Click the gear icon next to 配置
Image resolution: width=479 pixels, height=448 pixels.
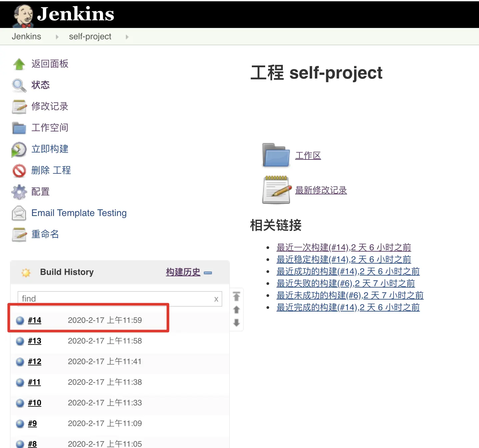coord(19,192)
